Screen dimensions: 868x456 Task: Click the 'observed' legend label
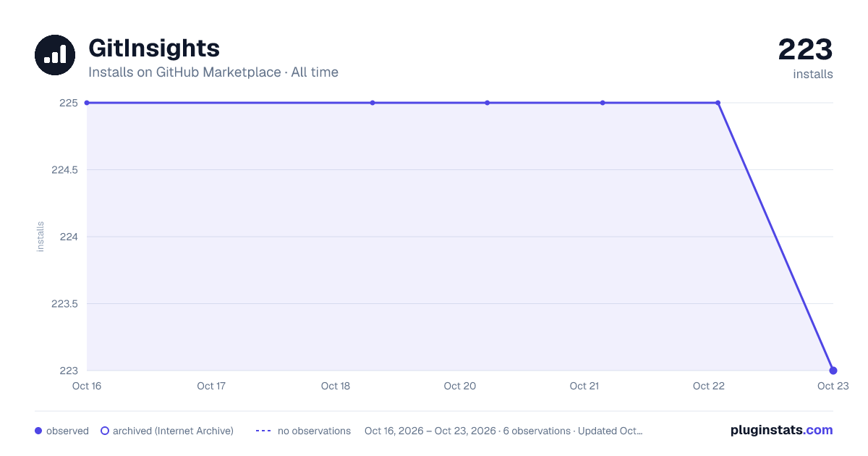67,431
